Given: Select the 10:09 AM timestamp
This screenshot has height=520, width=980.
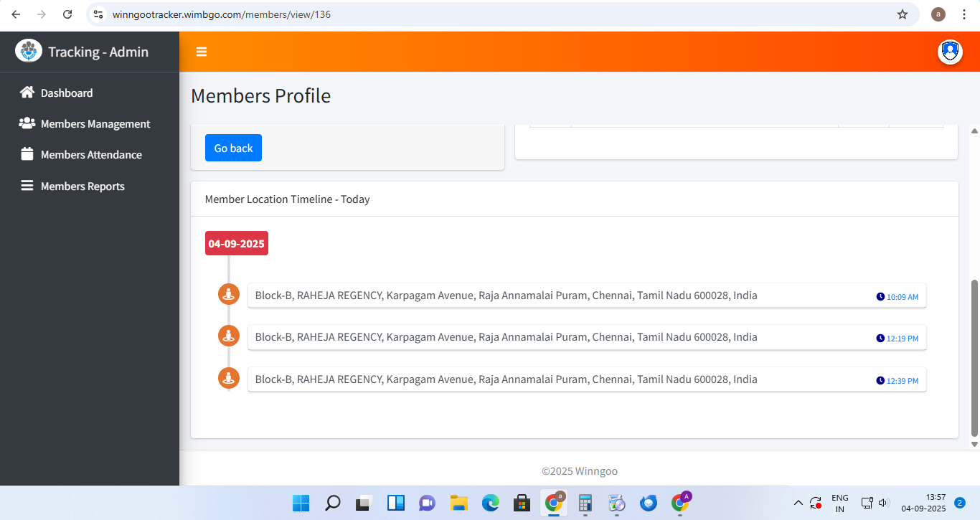Looking at the screenshot, I should point(903,296).
